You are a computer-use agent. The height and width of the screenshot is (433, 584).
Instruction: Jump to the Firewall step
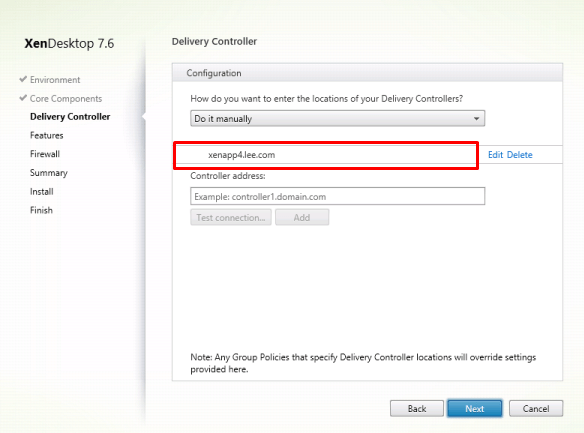[45, 154]
